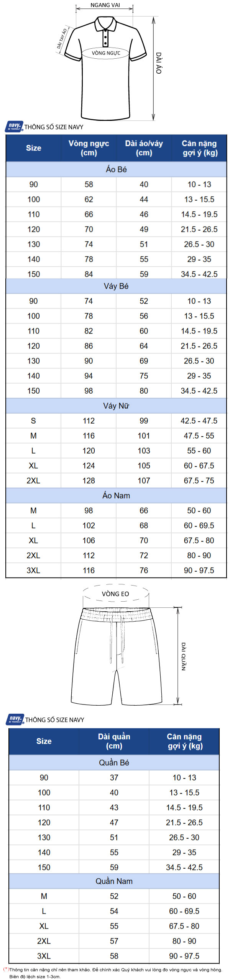Select the Quần Nam section header

coord(114,881)
